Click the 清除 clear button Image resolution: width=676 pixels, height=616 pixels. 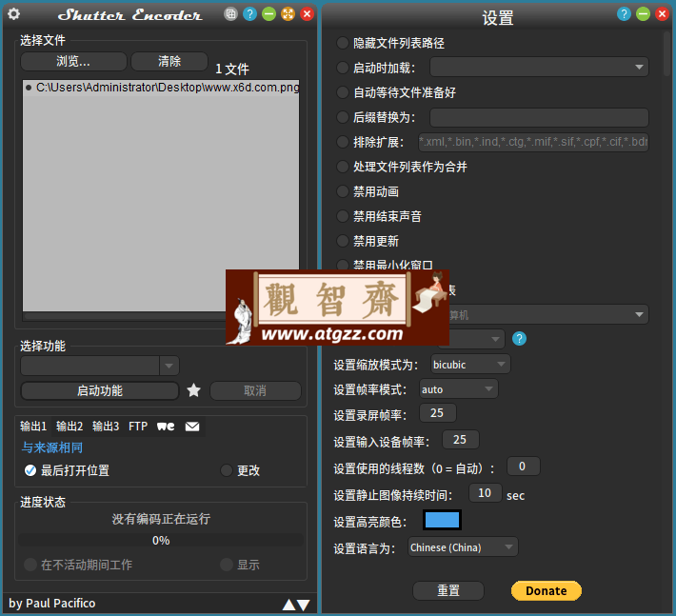[x=169, y=61]
